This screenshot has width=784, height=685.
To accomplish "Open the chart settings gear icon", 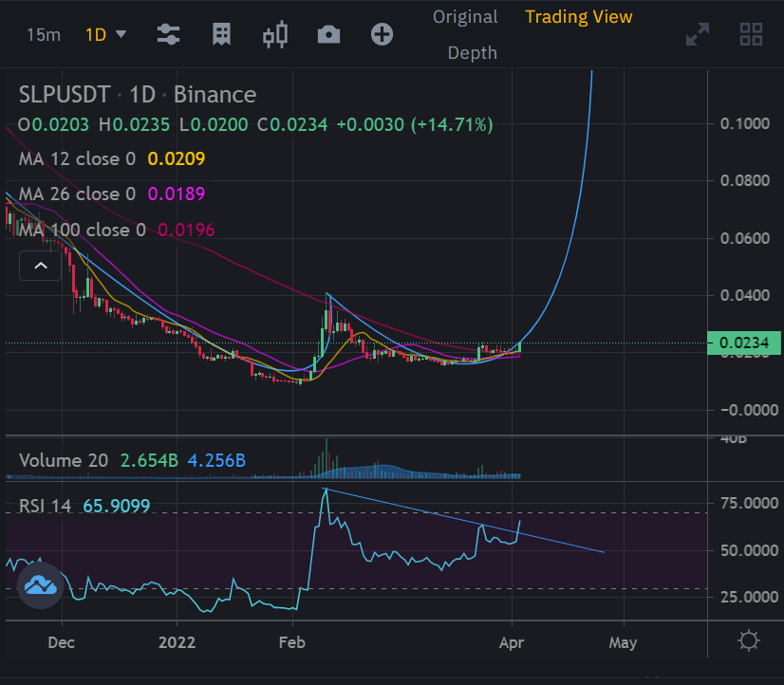I will (x=749, y=641).
